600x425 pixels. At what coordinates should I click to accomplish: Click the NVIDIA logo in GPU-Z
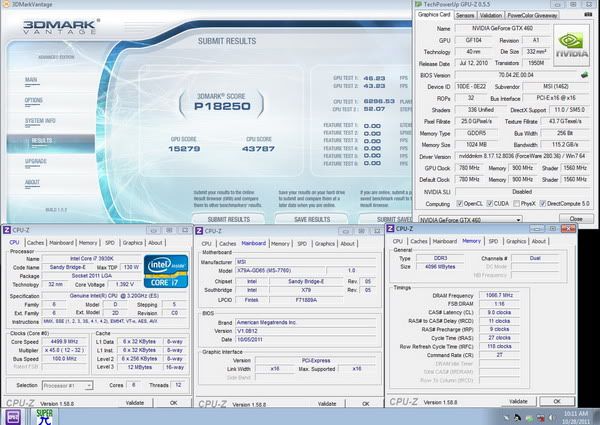[571, 46]
